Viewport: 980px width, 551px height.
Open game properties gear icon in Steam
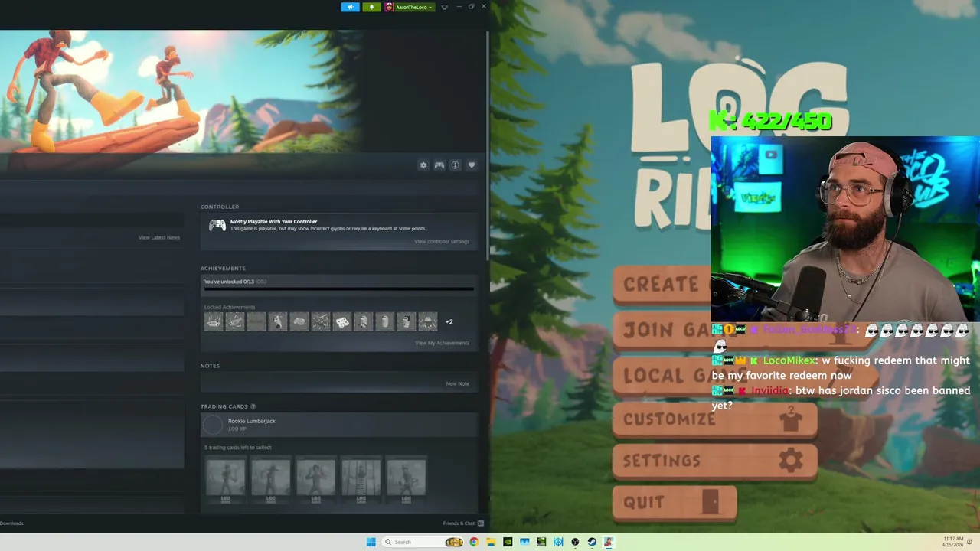pos(423,165)
